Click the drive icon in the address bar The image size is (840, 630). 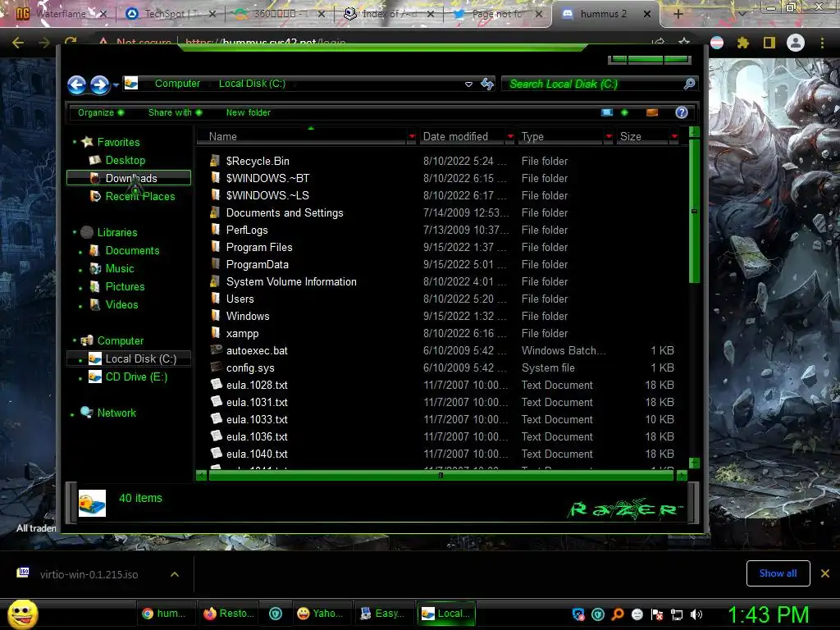pyautogui.click(x=131, y=83)
